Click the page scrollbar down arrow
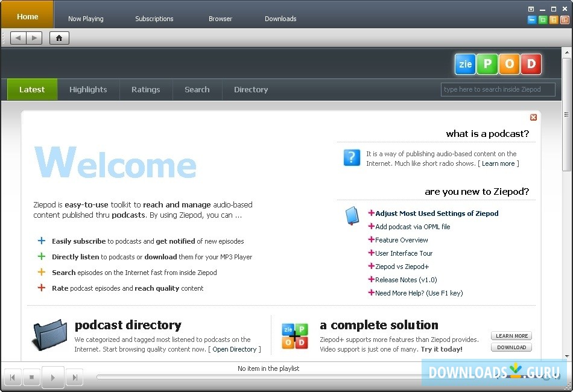 point(567,356)
